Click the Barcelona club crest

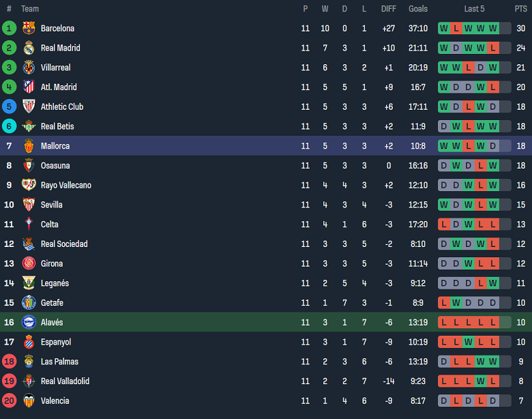[29, 28]
